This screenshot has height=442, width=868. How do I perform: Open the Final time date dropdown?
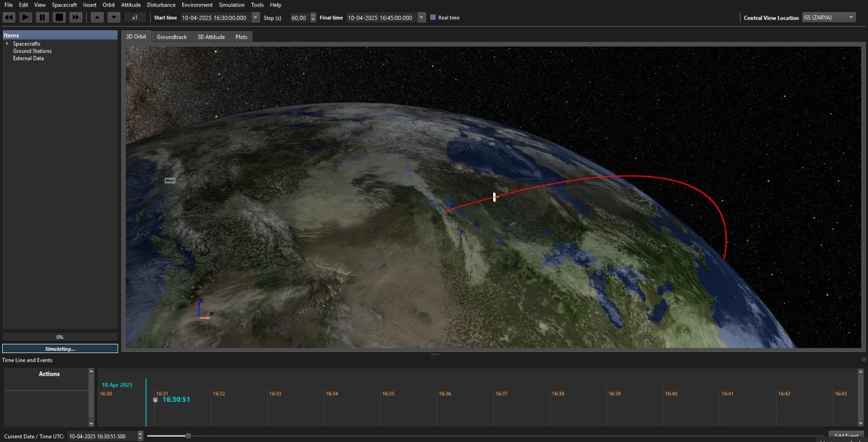422,17
